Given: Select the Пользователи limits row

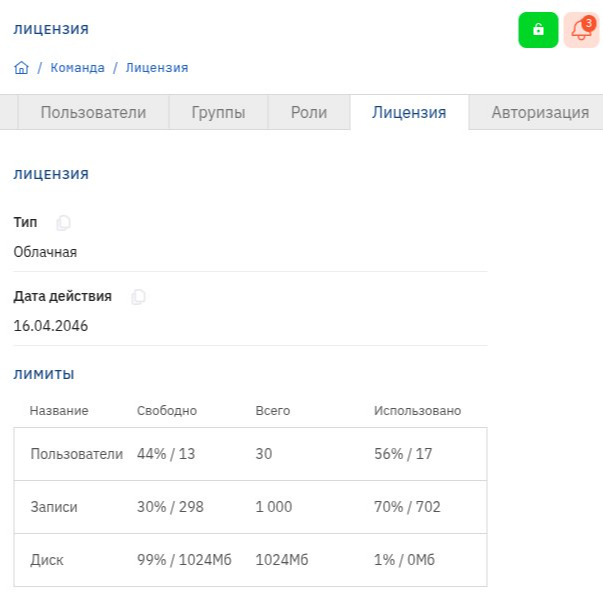Looking at the screenshot, I should (250, 454).
